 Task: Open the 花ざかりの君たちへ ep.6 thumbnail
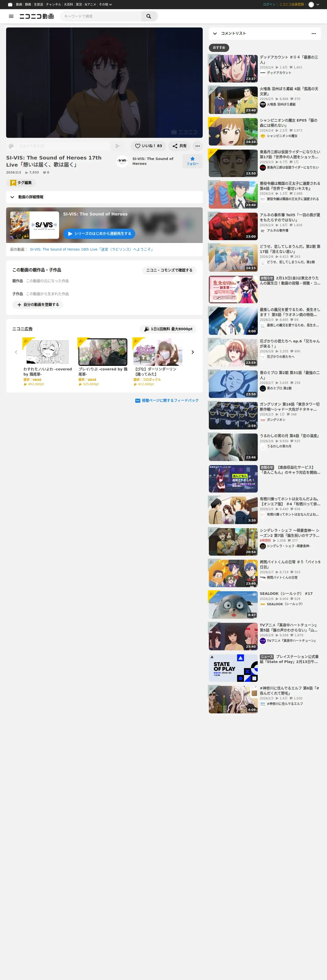pyautogui.click(x=233, y=353)
